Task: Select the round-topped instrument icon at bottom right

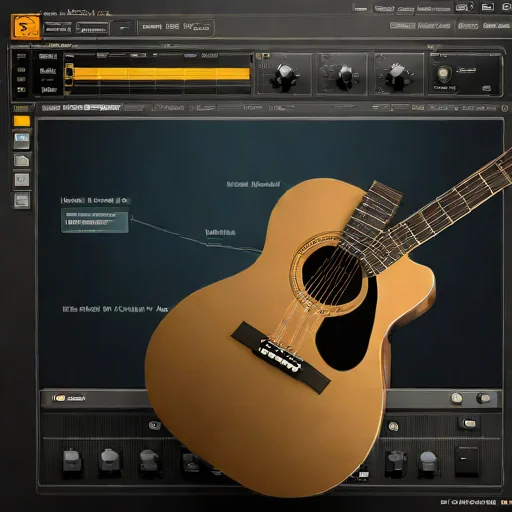Action: [x=428, y=461]
